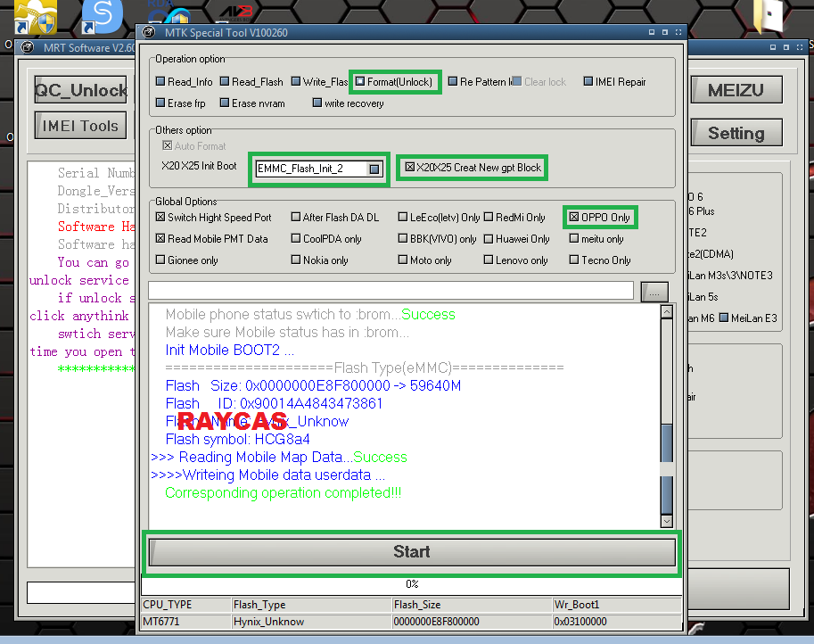
Task: Click the Hynix_Unknow Flash_Type cell
Action: [x=312, y=622]
